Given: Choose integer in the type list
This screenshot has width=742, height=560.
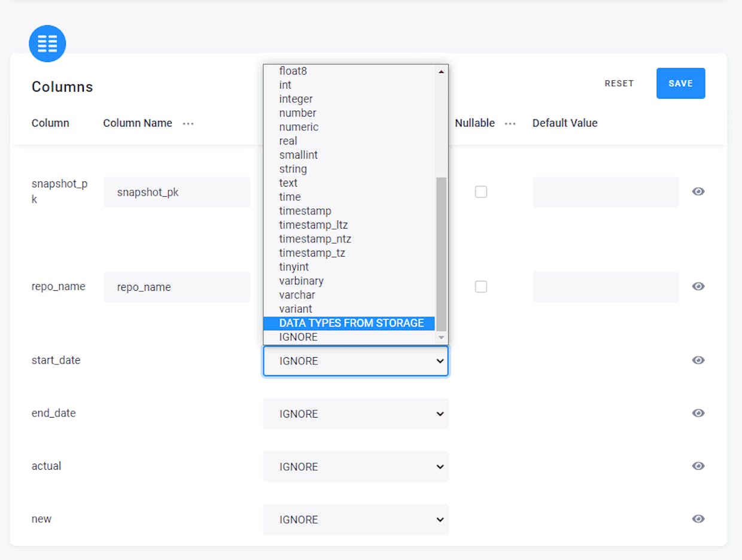Looking at the screenshot, I should [x=349, y=99].
